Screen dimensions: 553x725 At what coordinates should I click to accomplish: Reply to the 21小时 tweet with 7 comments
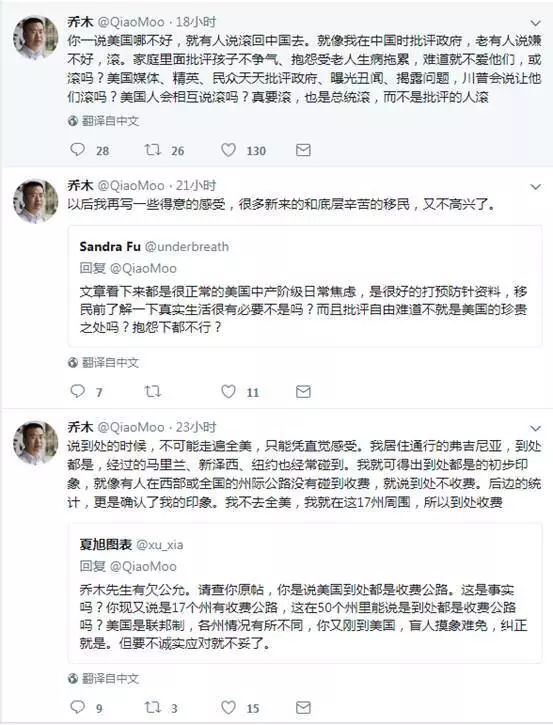(x=78, y=391)
